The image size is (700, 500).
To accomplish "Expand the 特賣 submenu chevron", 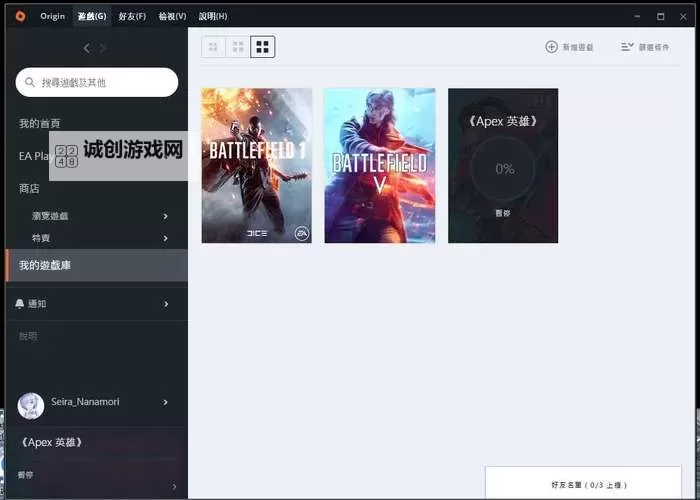I will tap(166, 238).
